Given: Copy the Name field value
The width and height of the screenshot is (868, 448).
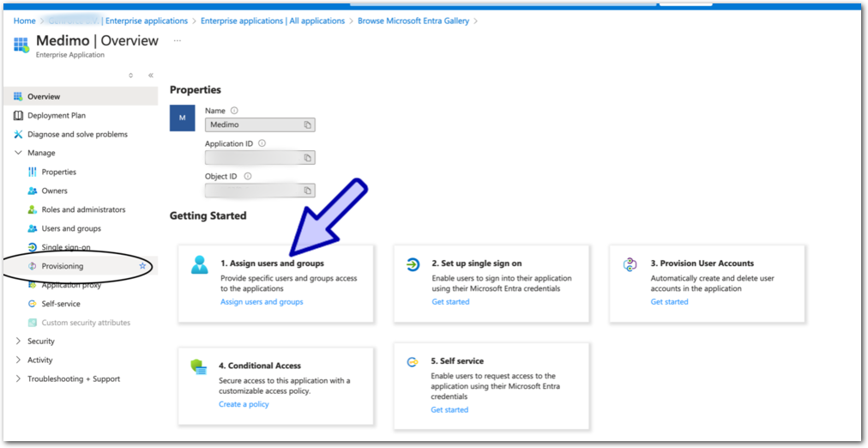Looking at the screenshot, I should (x=307, y=125).
